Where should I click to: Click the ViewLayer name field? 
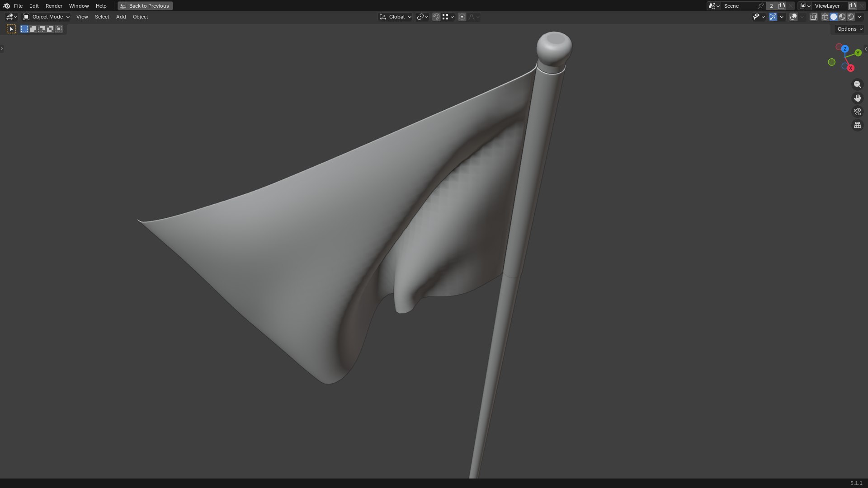pos(830,6)
